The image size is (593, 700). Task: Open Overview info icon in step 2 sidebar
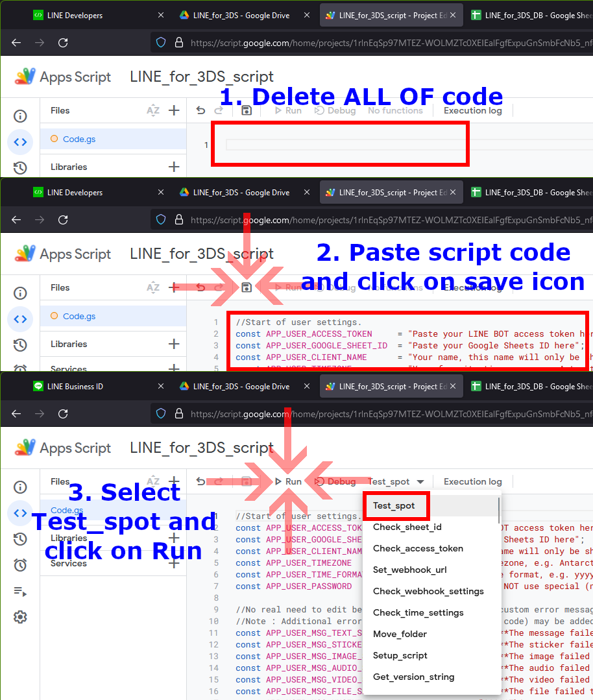tap(20, 293)
